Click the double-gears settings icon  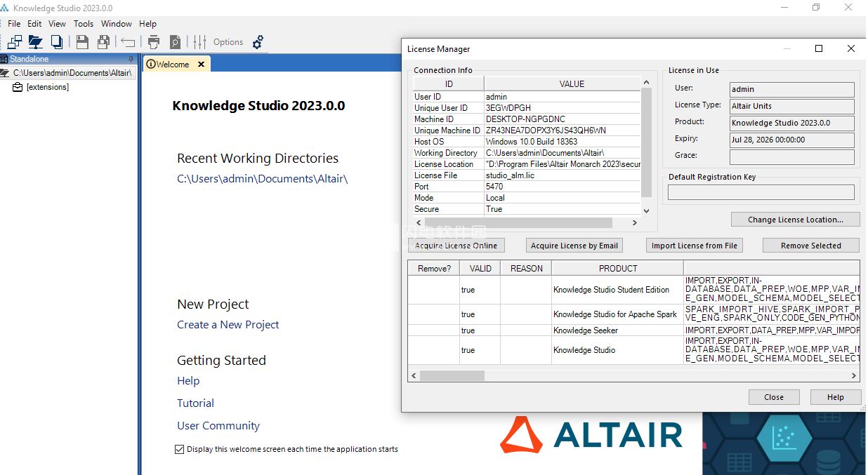tap(258, 42)
